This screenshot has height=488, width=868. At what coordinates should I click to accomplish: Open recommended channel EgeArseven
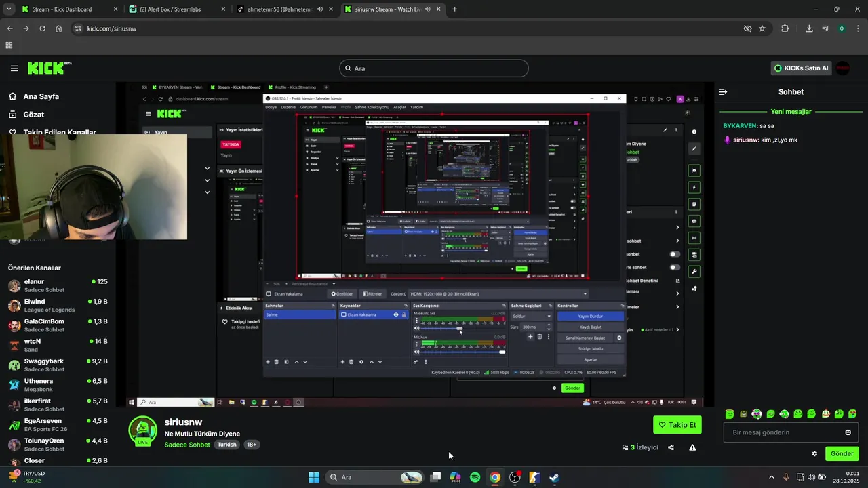pyautogui.click(x=58, y=424)
